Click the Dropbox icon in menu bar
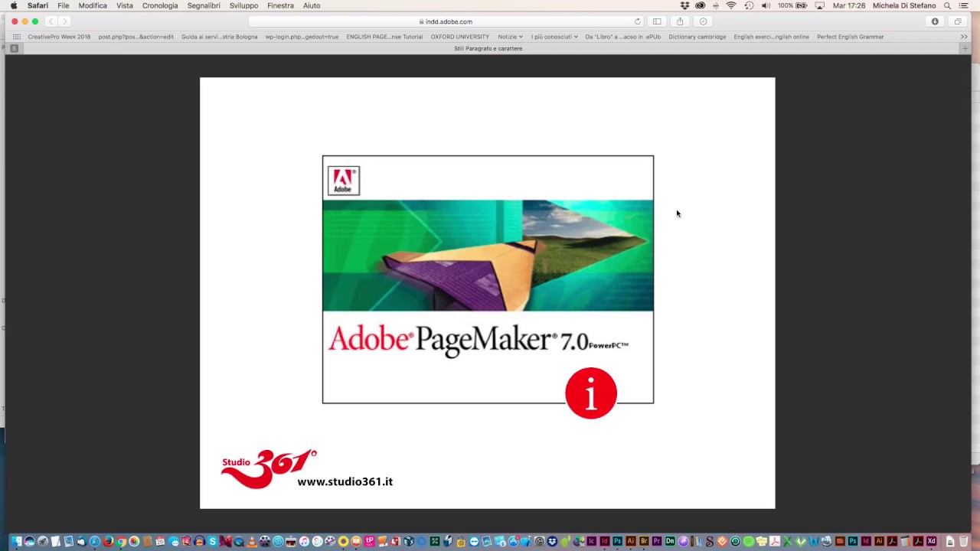Screen dimensions: 980x551 (x=684, y=5)
